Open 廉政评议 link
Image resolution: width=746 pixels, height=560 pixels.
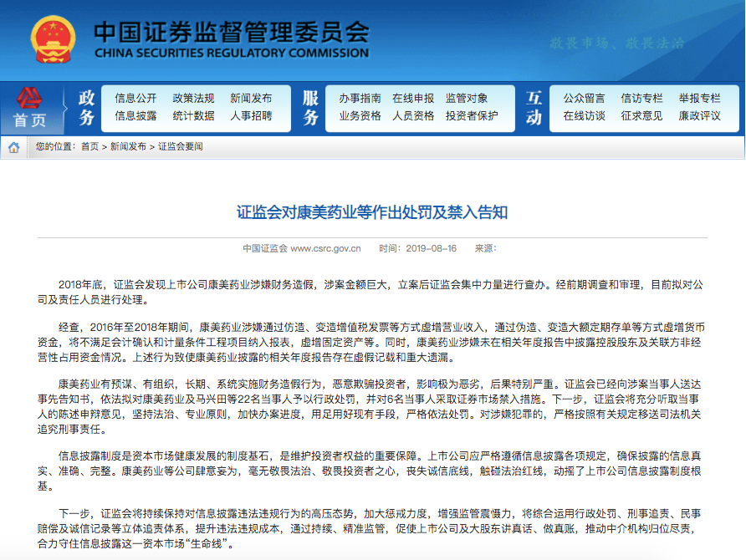click(x=699, y=116)
